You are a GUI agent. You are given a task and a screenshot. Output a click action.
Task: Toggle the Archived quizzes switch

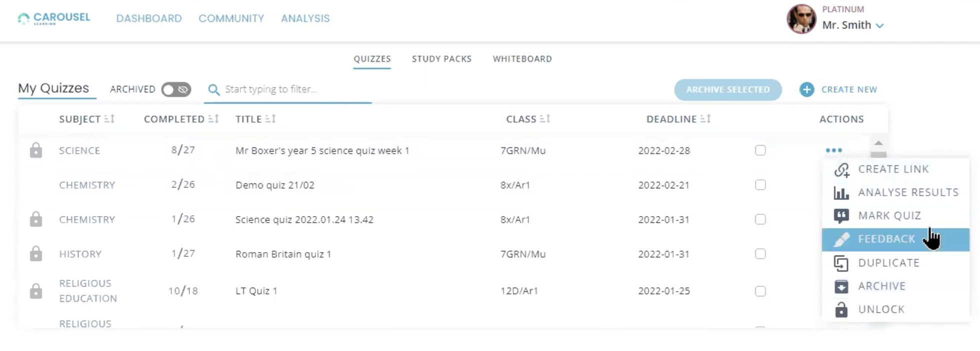176,89
